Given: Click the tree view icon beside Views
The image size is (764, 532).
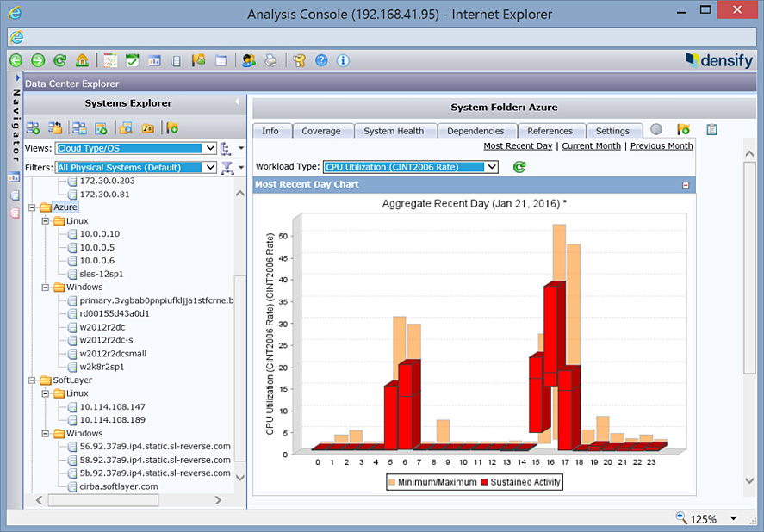Looking at the screenshot, I should point(226,149).
